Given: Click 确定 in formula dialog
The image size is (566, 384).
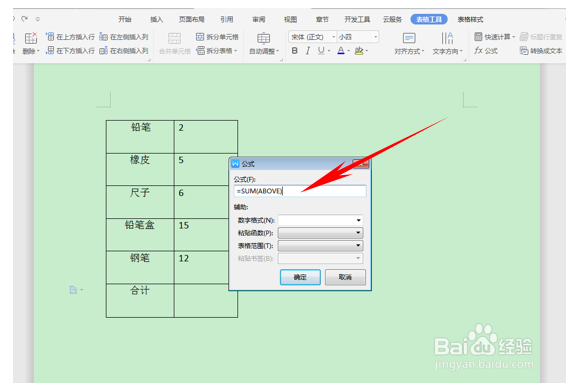Looking at the screenshot, I should coord(300,277).
